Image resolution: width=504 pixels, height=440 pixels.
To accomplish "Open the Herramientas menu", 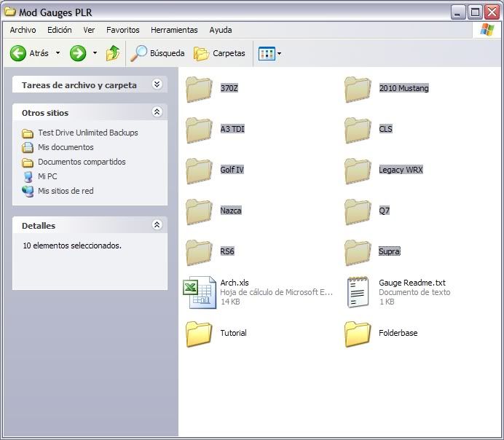I will (x=174, y=30).
